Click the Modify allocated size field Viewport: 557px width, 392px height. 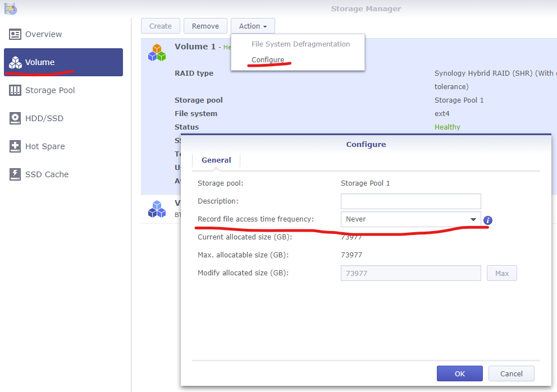[x=410, y=273]
